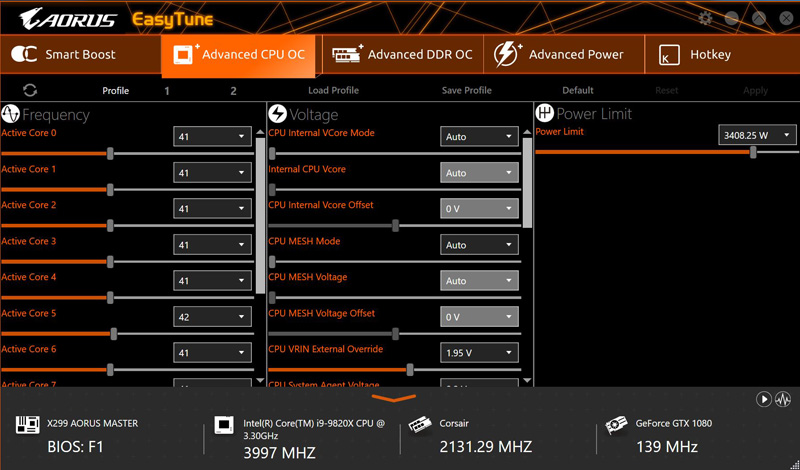Open the Advanced DDR OC tab
800x470 pixels.
[x=403, y=54]
